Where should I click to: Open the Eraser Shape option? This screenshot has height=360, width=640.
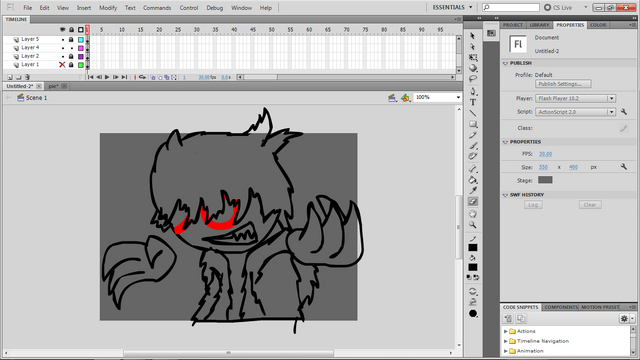473,313
